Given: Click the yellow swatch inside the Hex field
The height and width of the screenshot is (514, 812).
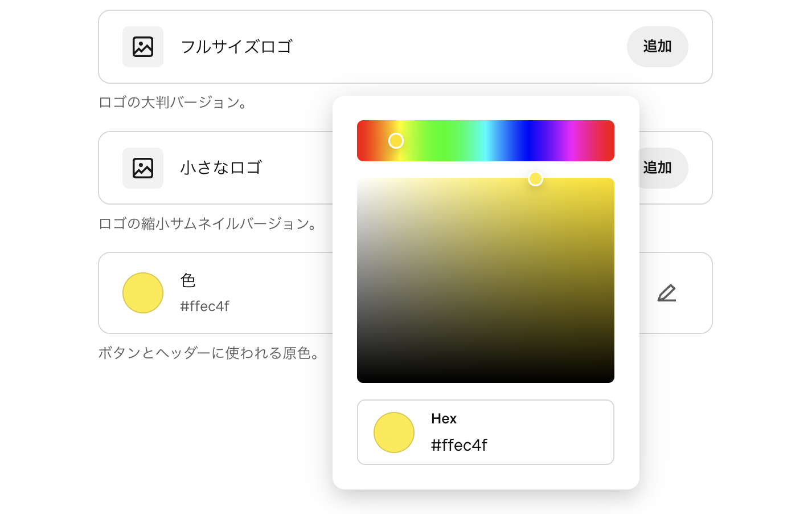Looking at the screenshot, I should tap(394, 433).
